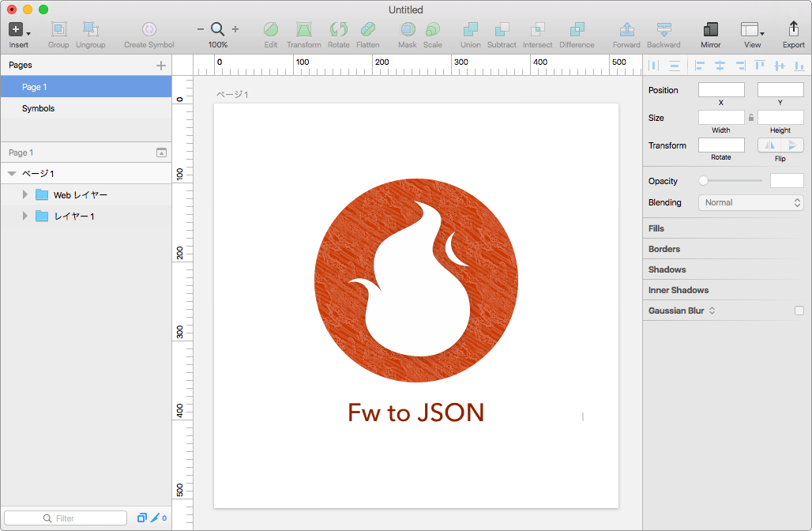Click the Flatten tool icon
The image size is (812, 531).
click(x=367, y=30)
